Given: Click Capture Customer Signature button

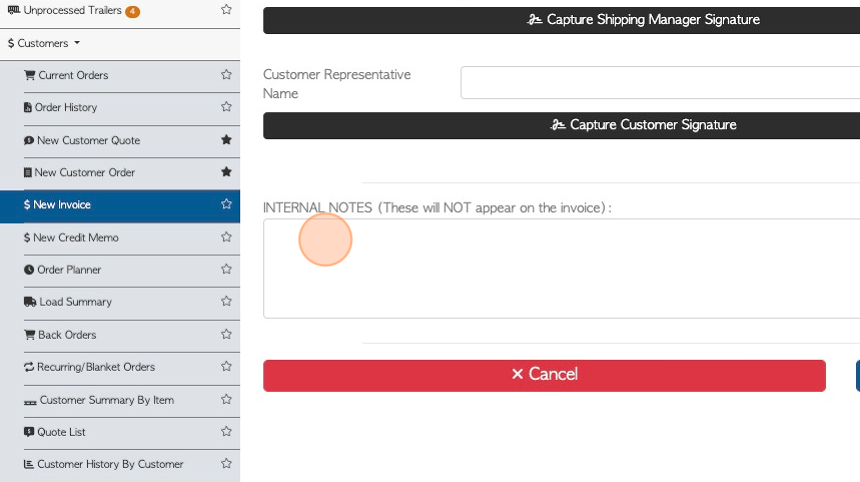Looking at the screenshot, I should pos(562,125).
